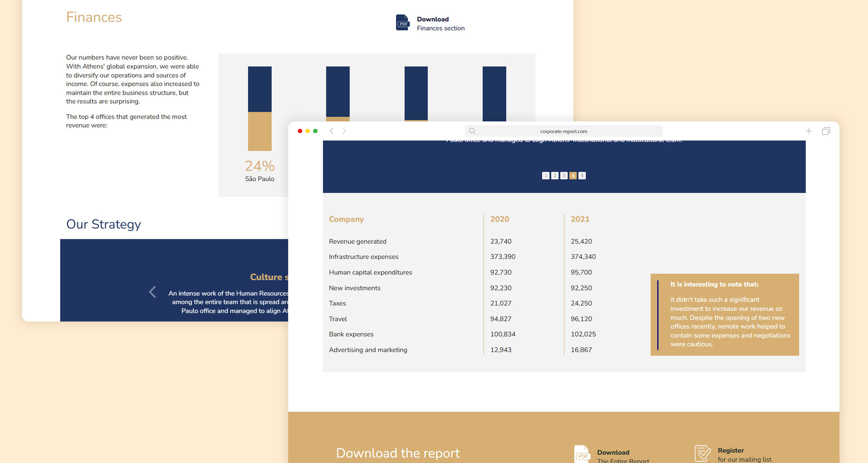Go to strategy slide 1
This screenshot has width=868, height=463.
tap(545, 175)
